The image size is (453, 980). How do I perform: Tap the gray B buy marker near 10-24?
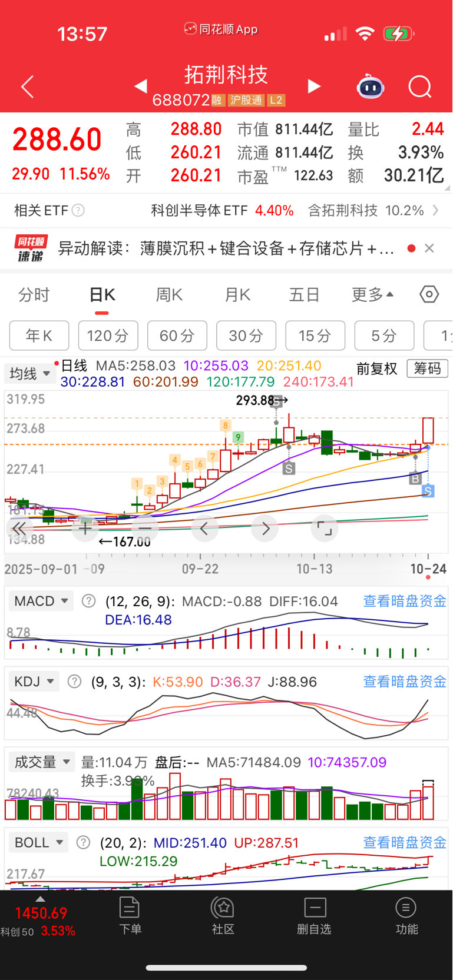415,479
